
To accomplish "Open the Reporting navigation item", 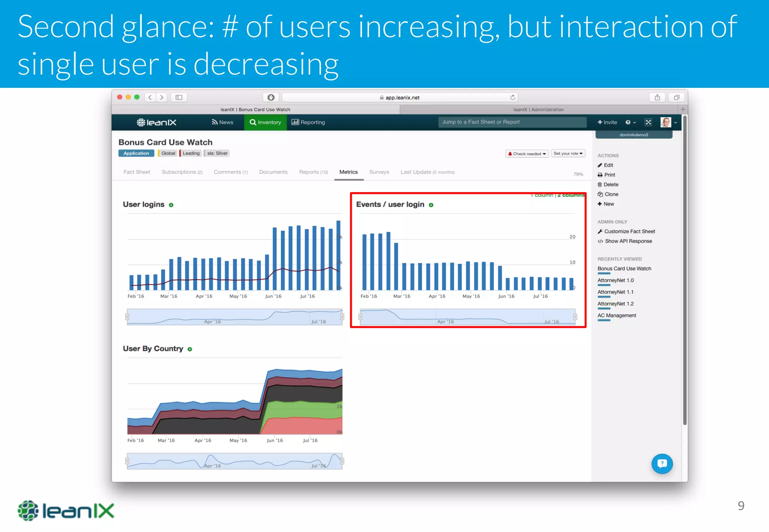I will click(308, 122).
